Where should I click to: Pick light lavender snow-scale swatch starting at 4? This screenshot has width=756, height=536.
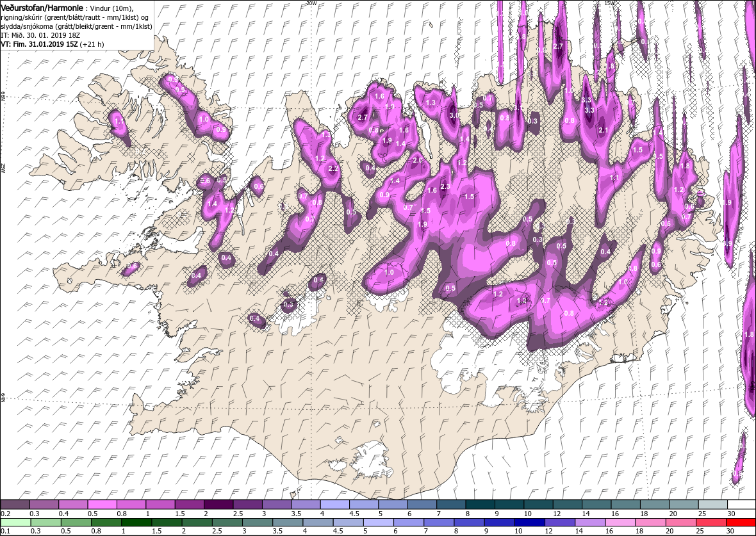pyautogui.click(x=334, y=504)
